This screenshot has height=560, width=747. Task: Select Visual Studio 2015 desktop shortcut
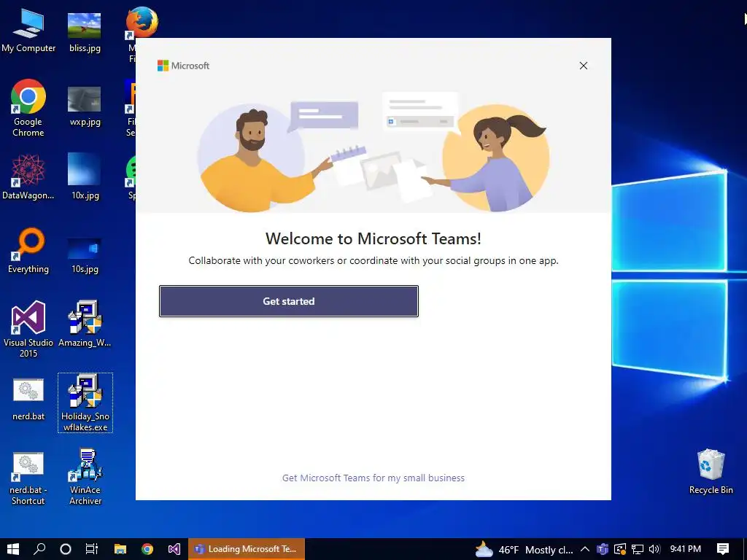[28, 329]
